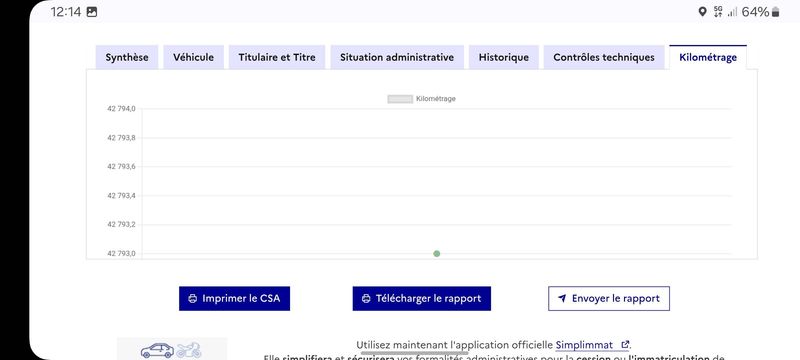Select the Situation administrative tab

[x=397, y=57]
